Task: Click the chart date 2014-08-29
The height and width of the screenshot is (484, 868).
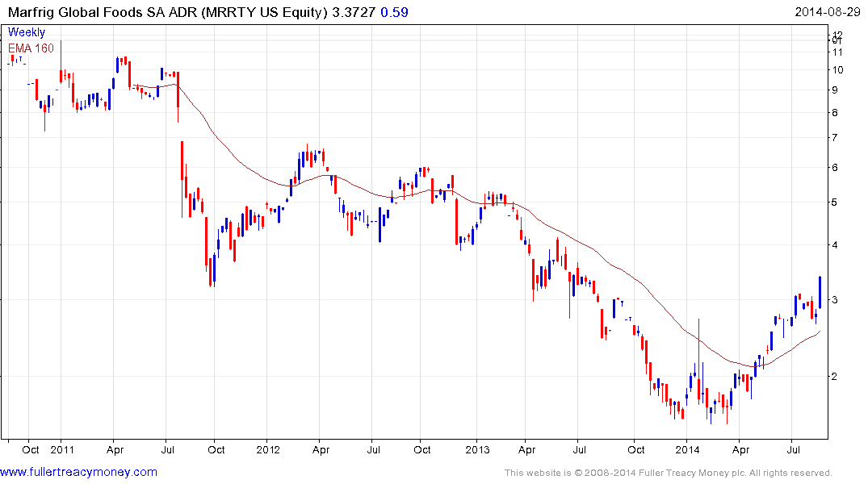Action: [828, 12]
